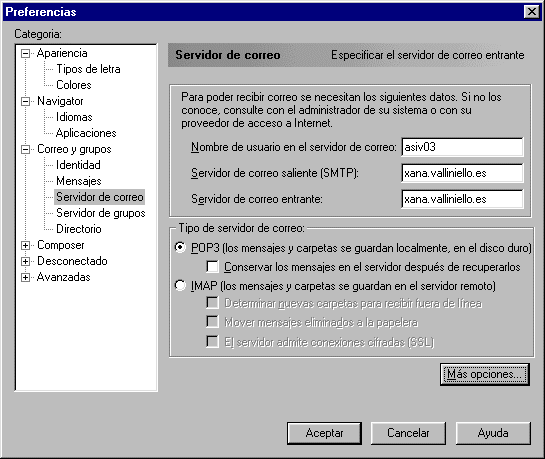The image size is (545, 459).
Task: Open the Servidor de grupos page
Action: (x=100, y=213)
